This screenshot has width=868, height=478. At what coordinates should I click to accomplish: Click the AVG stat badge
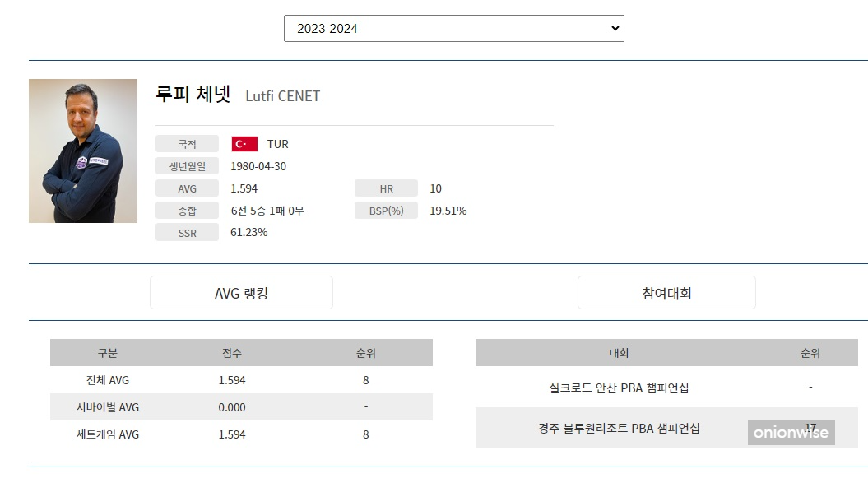(x=186, y=188)
